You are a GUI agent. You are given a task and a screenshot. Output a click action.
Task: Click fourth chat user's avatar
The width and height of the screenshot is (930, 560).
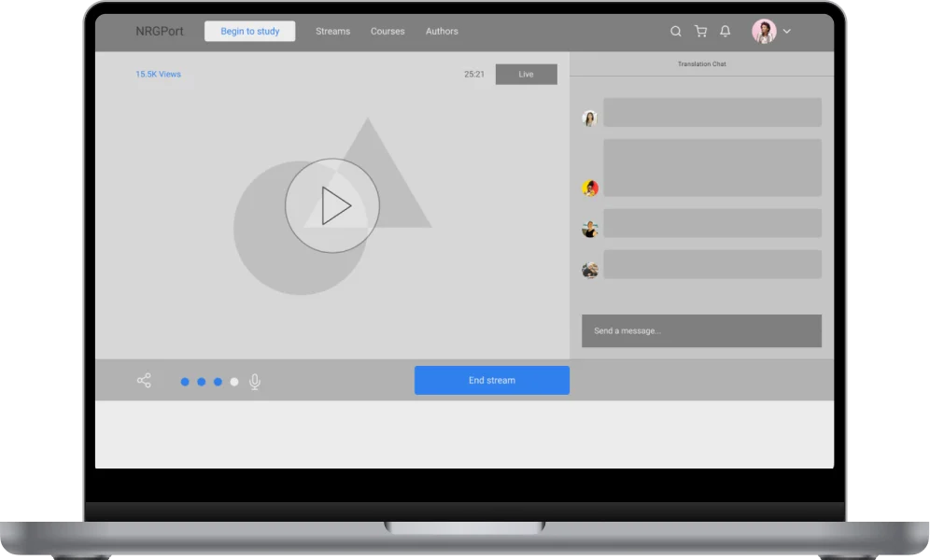pos(589,271)
